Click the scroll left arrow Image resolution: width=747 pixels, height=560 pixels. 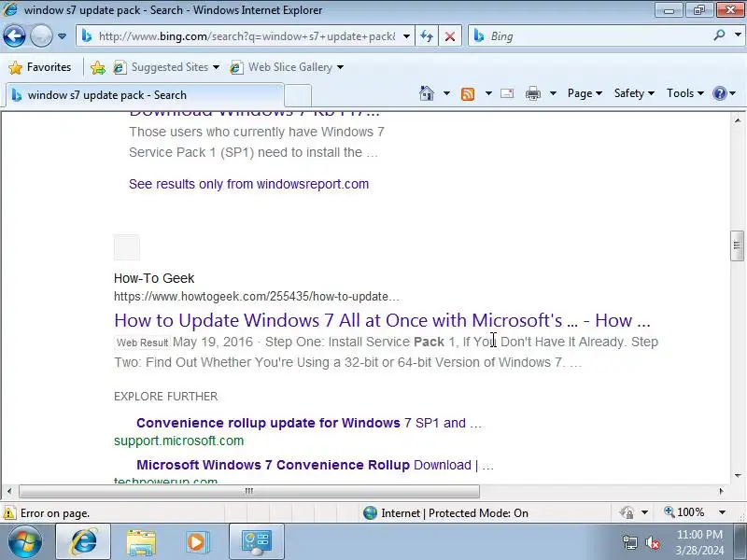[9, 491]
